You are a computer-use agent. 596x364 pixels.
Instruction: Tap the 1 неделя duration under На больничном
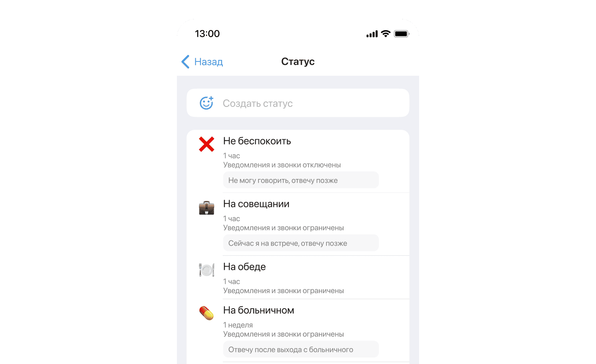coord(238,325)
